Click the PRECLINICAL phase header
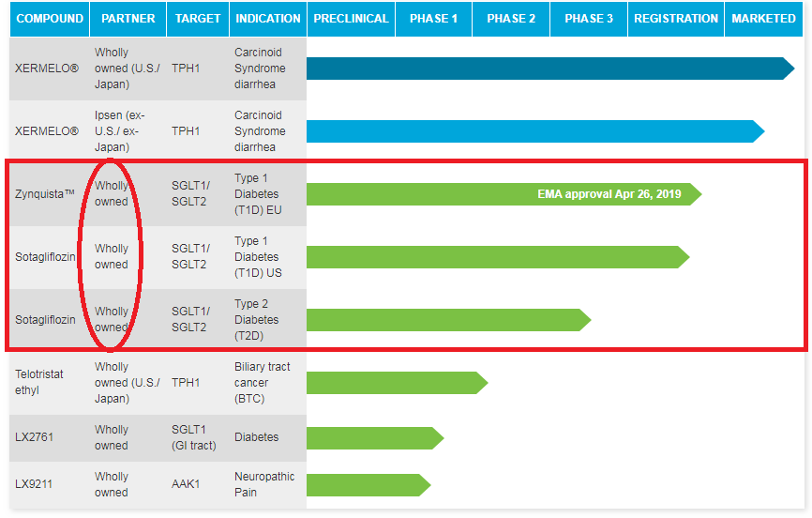Screen dimensions: 812x518 coord(351,19)
